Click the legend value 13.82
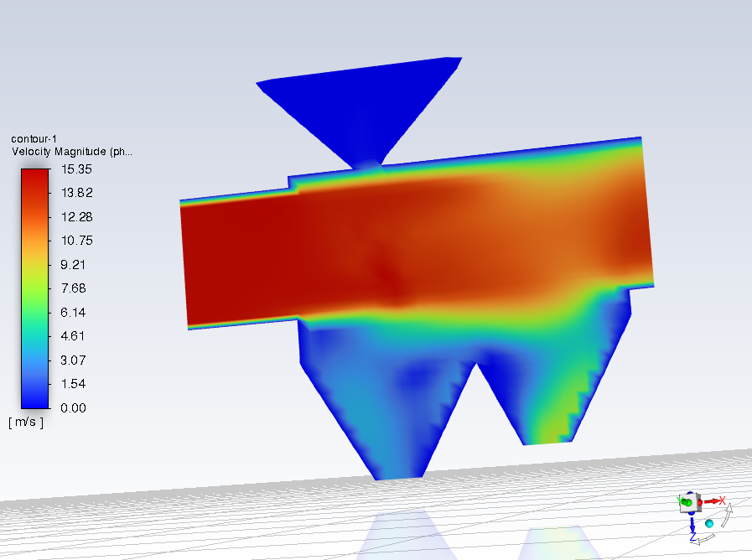Image resolution: width=752 pixels, height=560 pixels. point(77,193)
